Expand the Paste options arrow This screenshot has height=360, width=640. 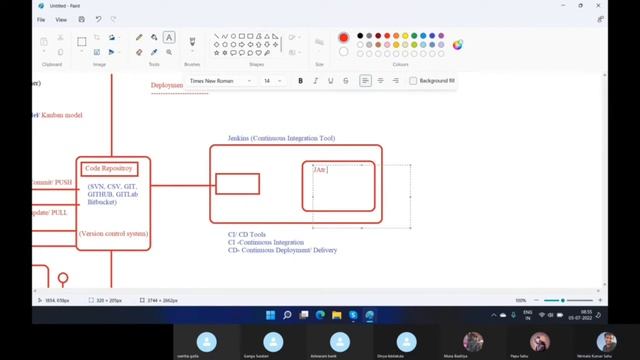click(44, 52)
